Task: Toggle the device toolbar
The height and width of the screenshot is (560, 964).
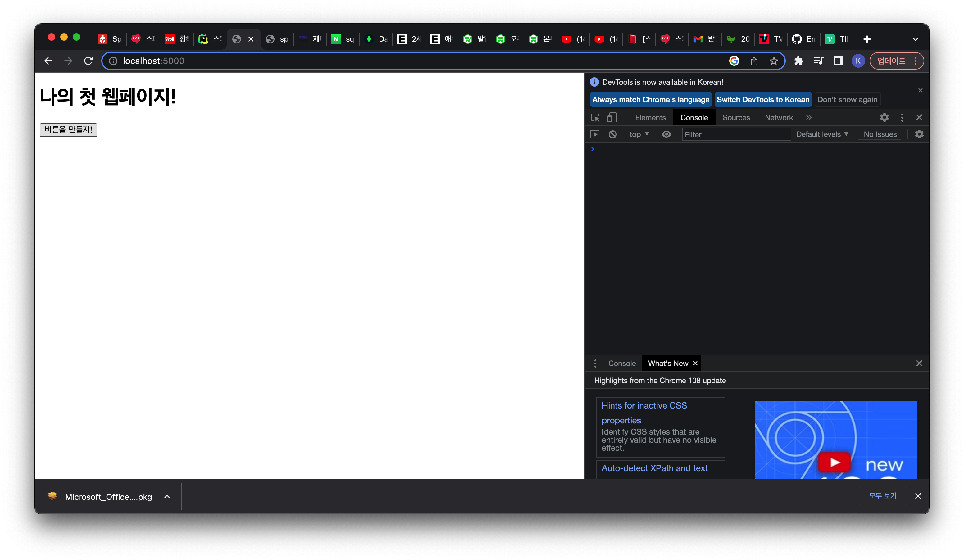Action: click(x=612, y=117)
